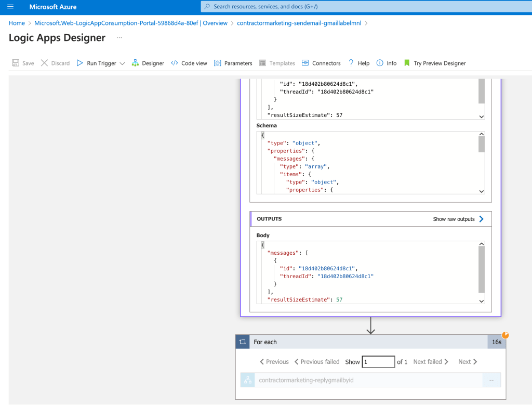532x405 pixels.
Task: Click the Run Trigger play icon
Action: point(79,63)
